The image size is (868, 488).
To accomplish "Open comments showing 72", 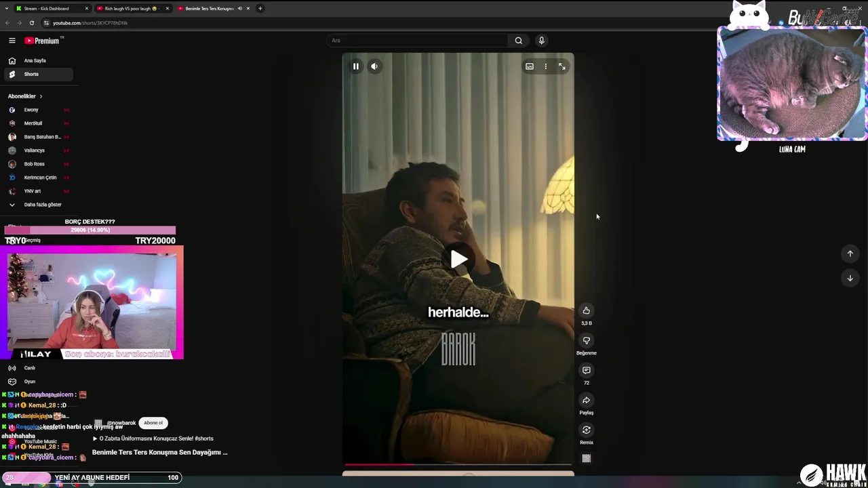I will [x=587, y=370].
